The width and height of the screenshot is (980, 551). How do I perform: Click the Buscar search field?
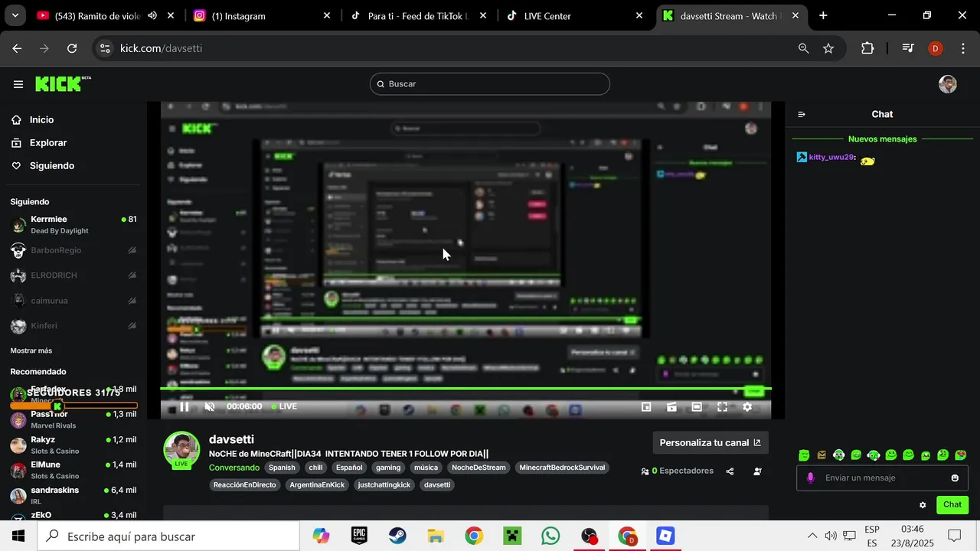coord(490,84)
